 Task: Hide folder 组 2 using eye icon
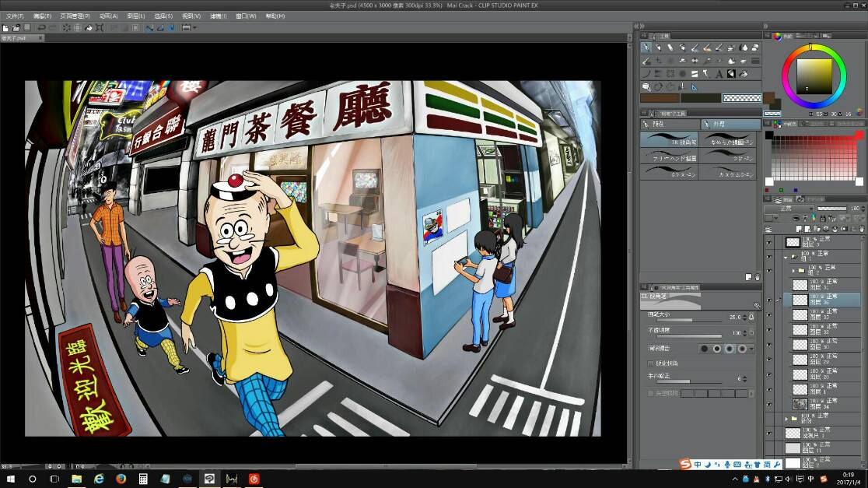(x=769, y=271)
